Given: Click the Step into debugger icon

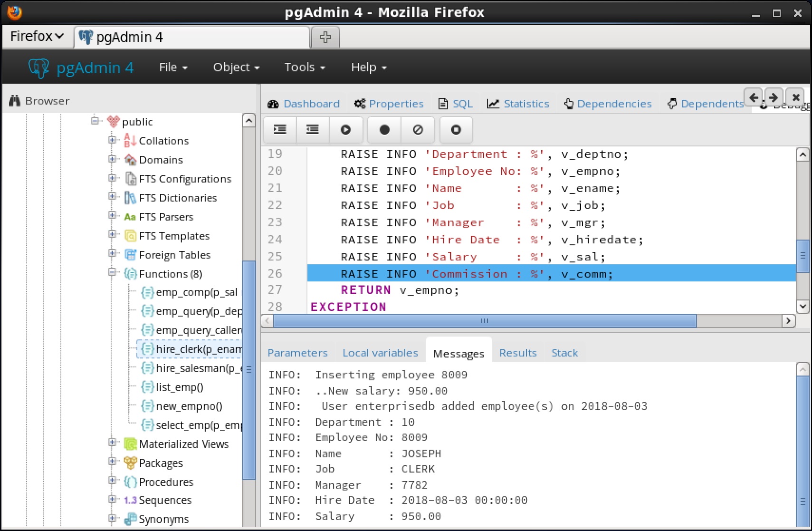Looking at the screenshot, I should click(x=280, y=130).
